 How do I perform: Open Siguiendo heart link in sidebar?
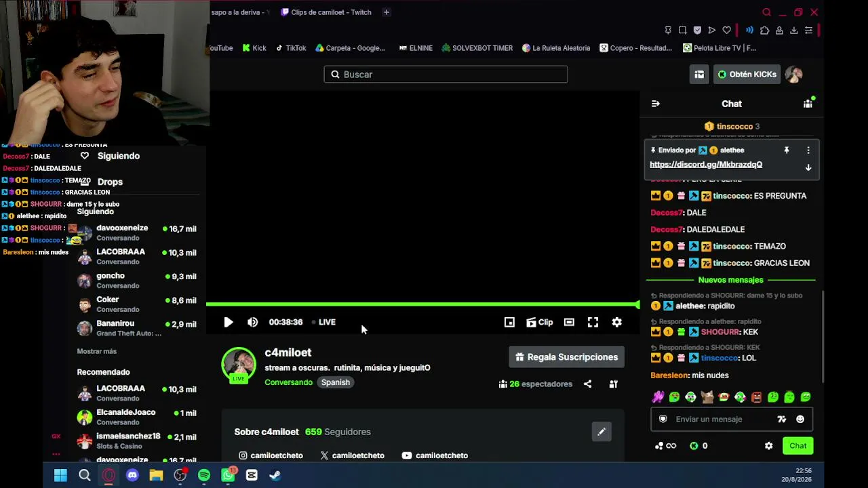110,156
